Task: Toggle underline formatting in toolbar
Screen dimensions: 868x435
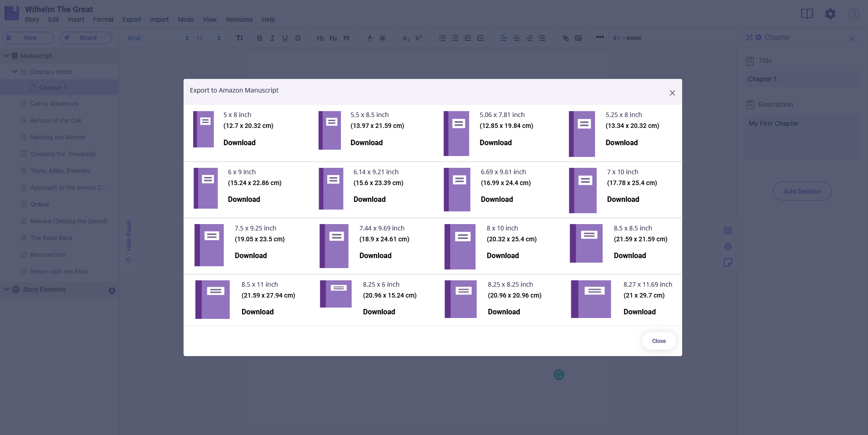Action: 285,38
